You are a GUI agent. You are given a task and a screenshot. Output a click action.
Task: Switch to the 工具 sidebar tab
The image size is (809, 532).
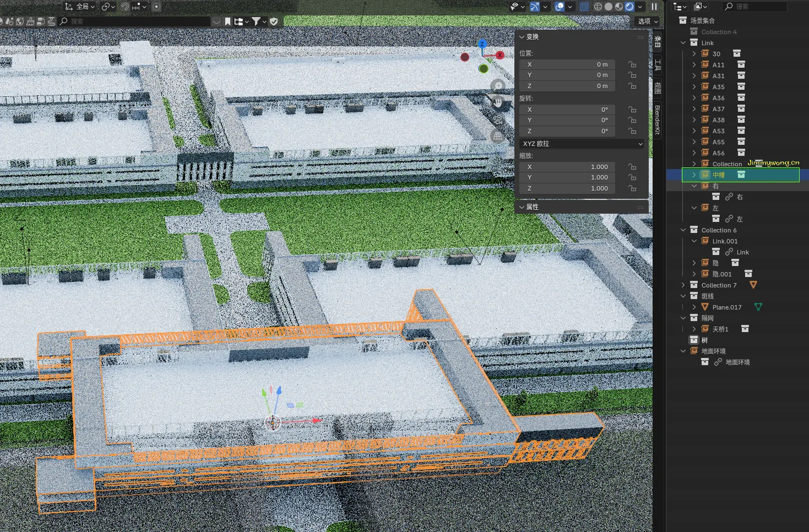pyautogui.click(x=658, y=66)
